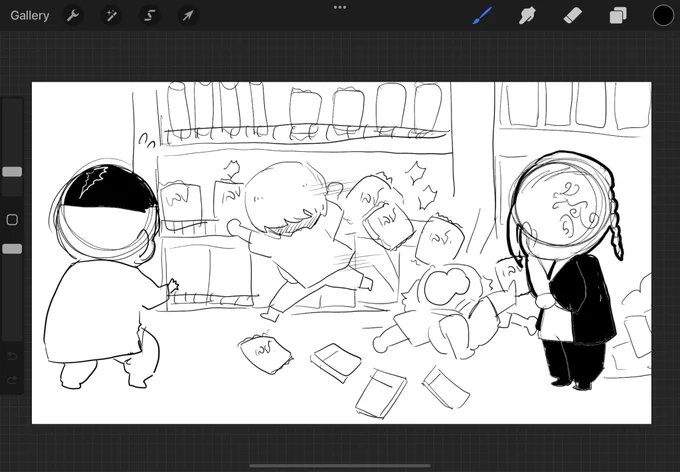The width and height of the screenshot is (680, 472).
Task: Click the brush size slider handle
Action: click(x=12, y=172)
